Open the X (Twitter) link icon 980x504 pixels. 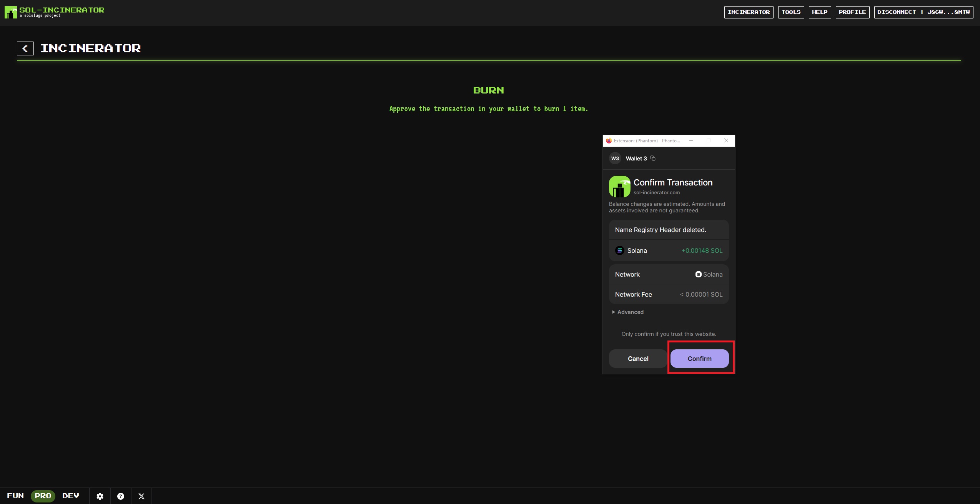pyautogui.click(x=141, y=496)
